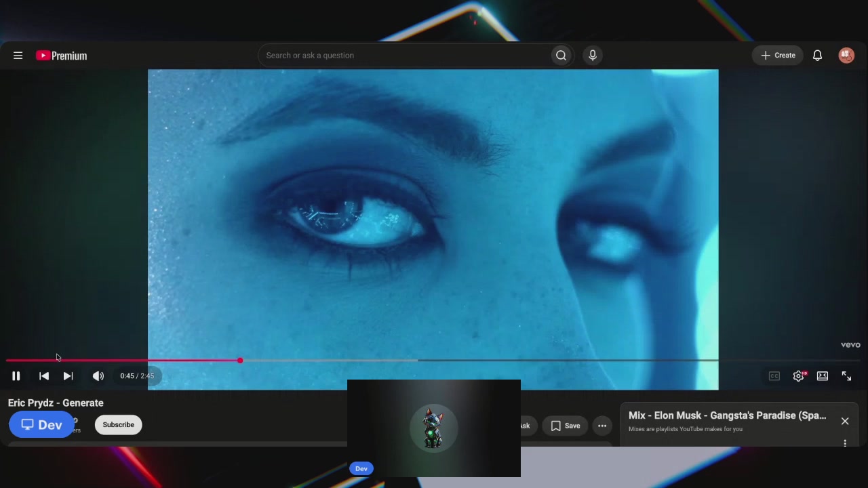Go to the previous video

point(44,375)
